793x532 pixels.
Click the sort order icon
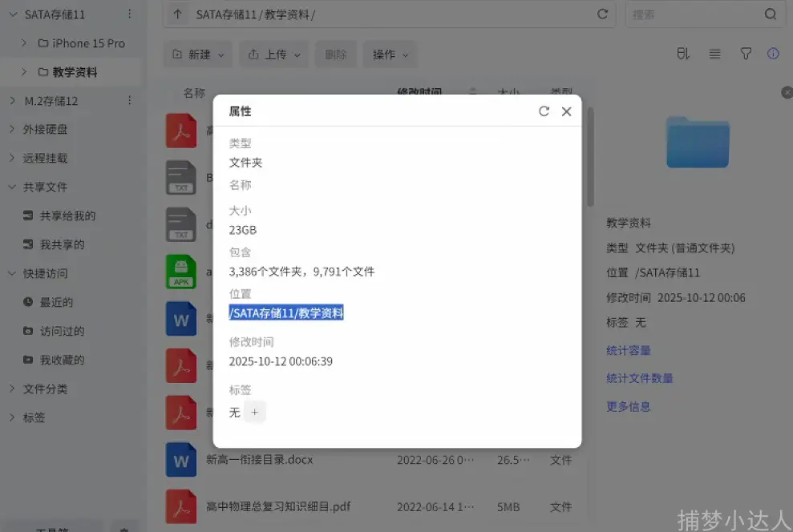682,54
